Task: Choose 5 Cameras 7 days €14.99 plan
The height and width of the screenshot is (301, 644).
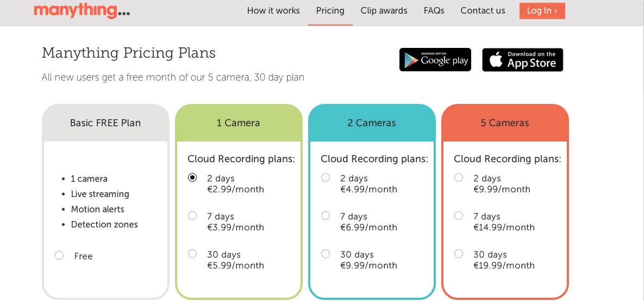Action: (x=459, y=216)
